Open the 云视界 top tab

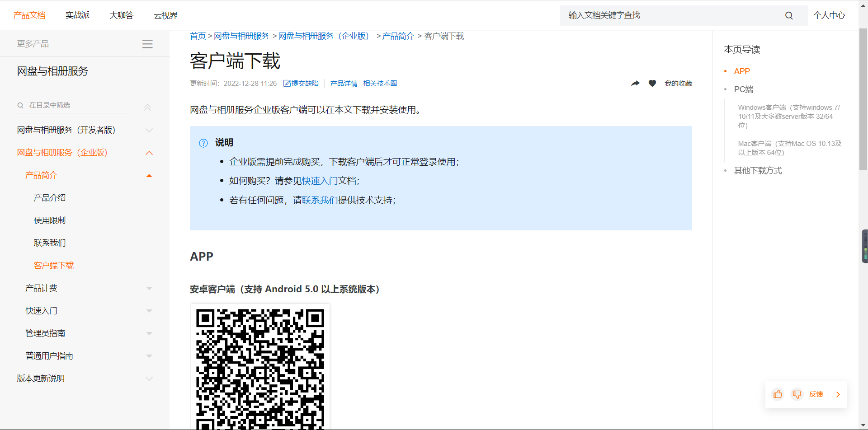[x=166, y=15]
